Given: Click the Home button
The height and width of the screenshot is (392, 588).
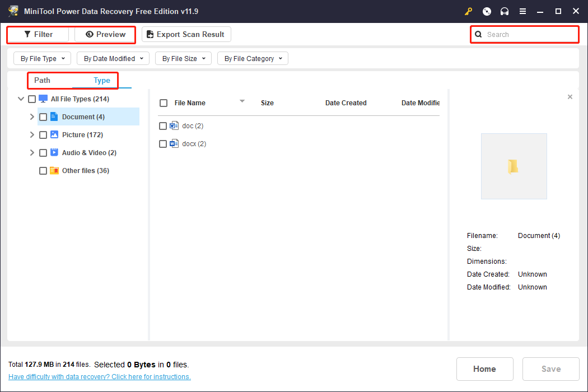Looking at the screenshot, I should (x=484, y=368).
